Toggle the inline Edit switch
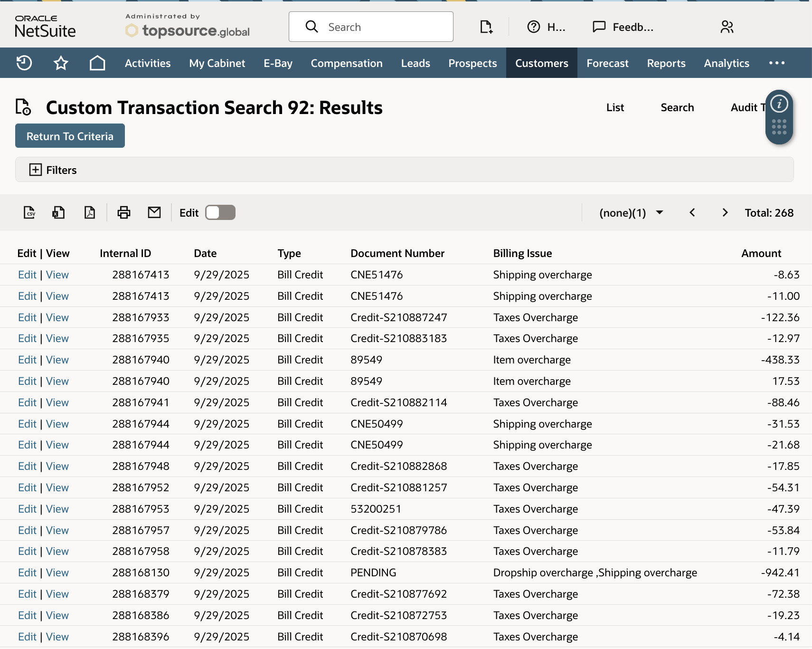Image resolution: width=812 pixels, height=649 pixels. pos(220,212)
